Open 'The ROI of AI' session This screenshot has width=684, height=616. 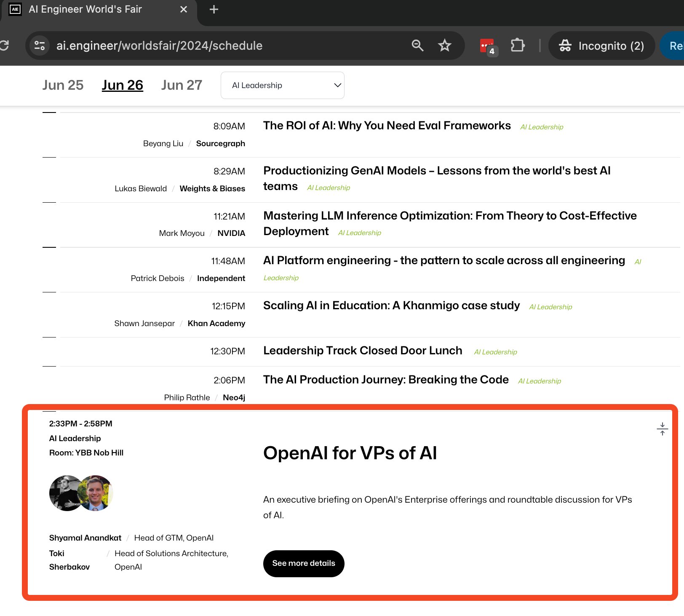click(x=387, y=126)
